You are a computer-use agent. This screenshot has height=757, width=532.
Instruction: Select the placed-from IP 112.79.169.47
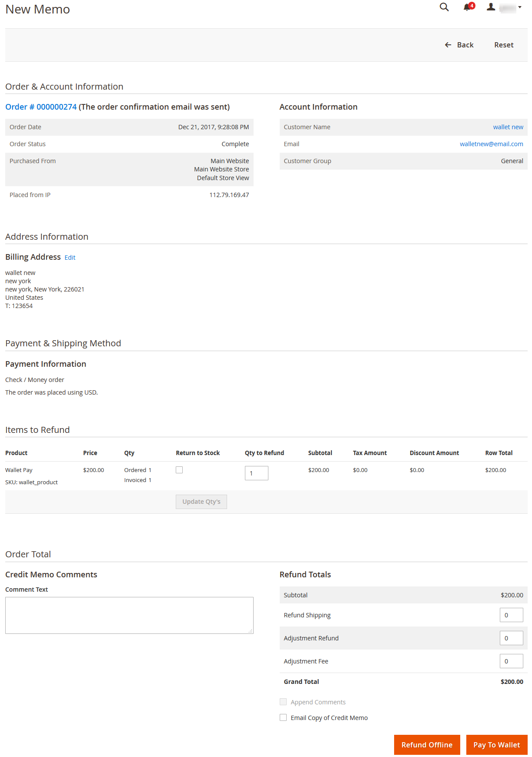click(229, 195)
